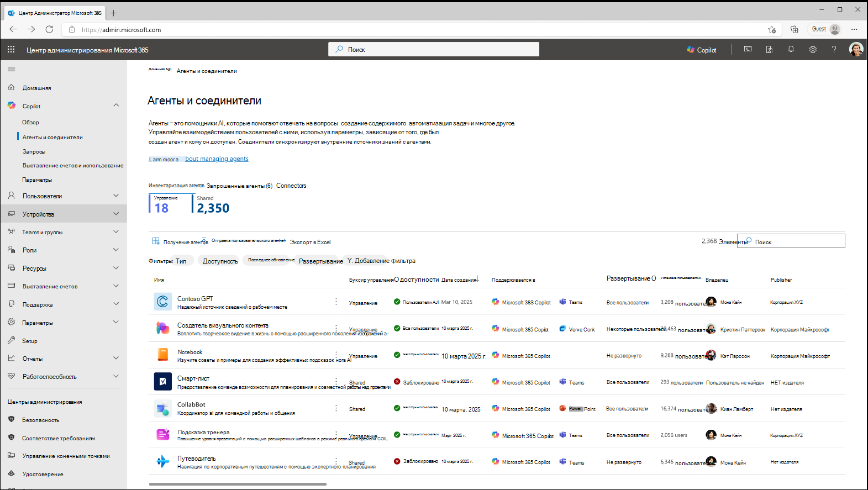The width and height of the screenshot is (868, 490).
Task: Open the settings gear in header
Action: pyautogui.click(x=813, y=49)
